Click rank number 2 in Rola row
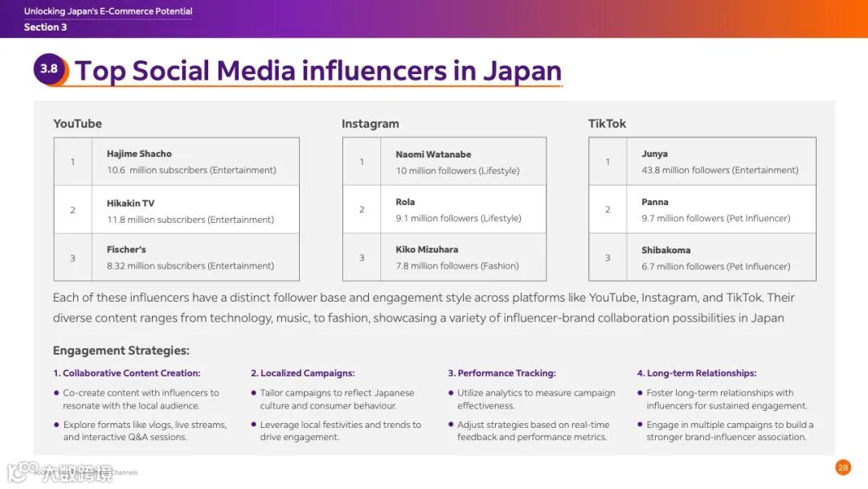Viewport: 868px width, 489px height. [362, 210]
